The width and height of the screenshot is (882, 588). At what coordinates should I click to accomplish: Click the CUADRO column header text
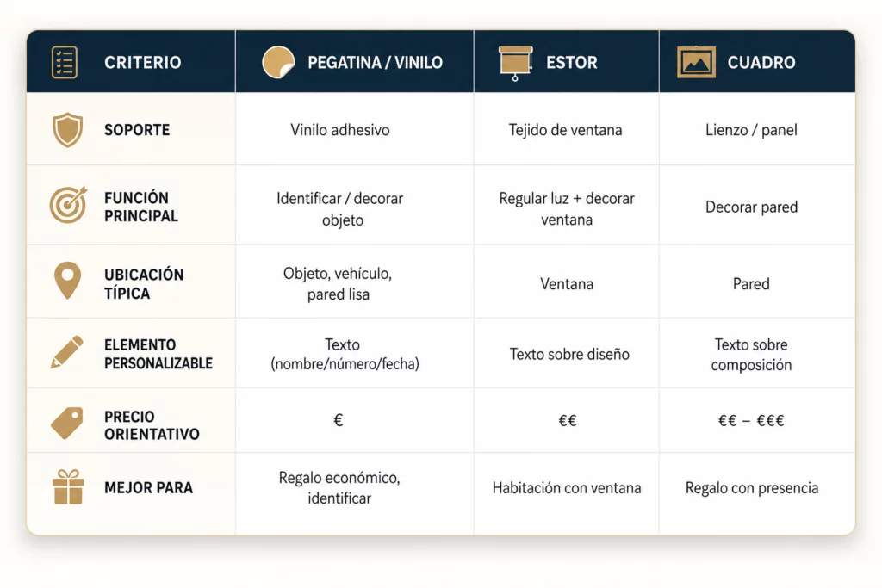761,62
